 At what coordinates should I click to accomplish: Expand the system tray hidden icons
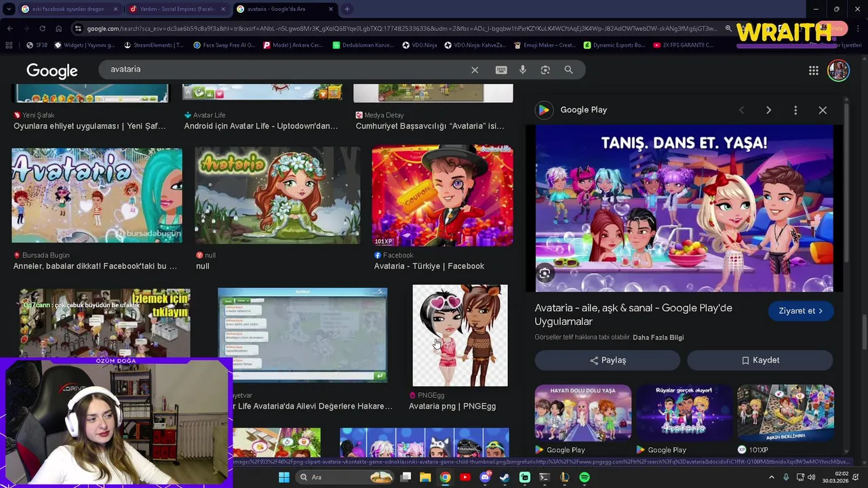click(771, 477)
